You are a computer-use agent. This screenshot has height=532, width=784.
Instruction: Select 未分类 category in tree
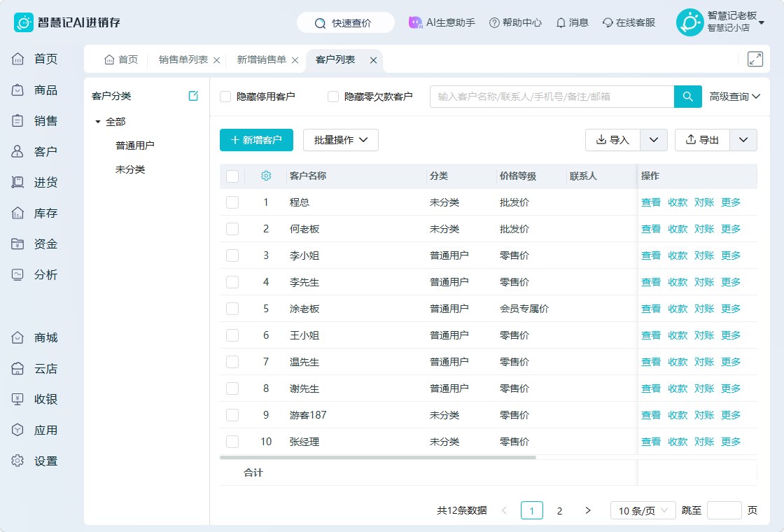coord(130,169)
